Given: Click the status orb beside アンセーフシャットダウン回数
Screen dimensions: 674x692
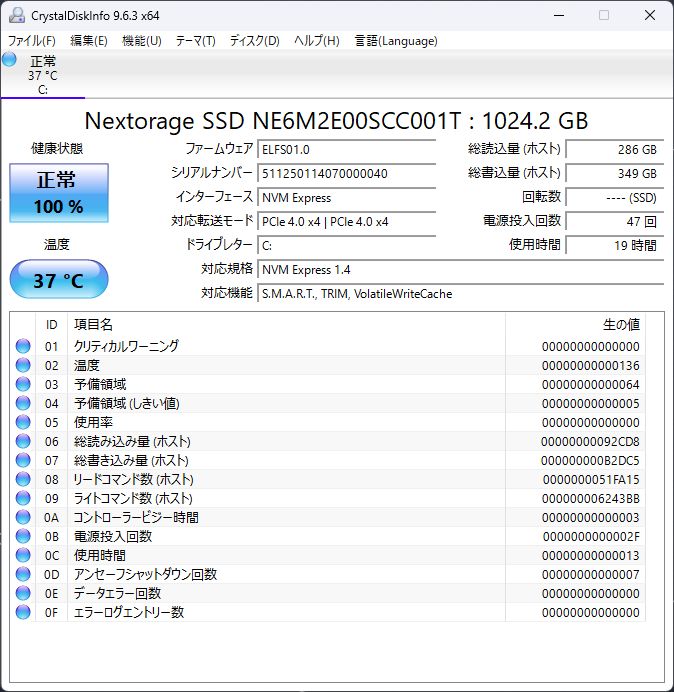Looking at the screenshot, I should [23, 574].
